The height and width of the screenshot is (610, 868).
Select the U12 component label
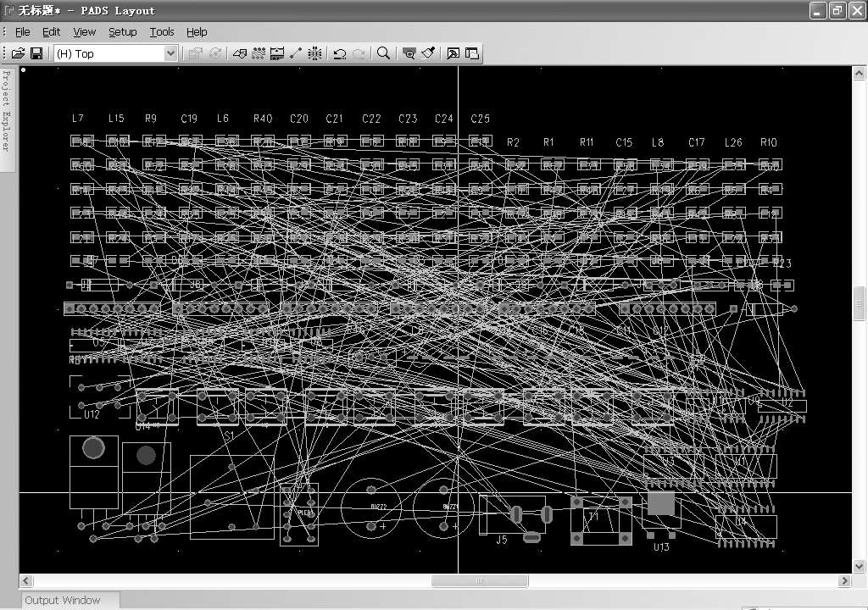pos(92,414)
